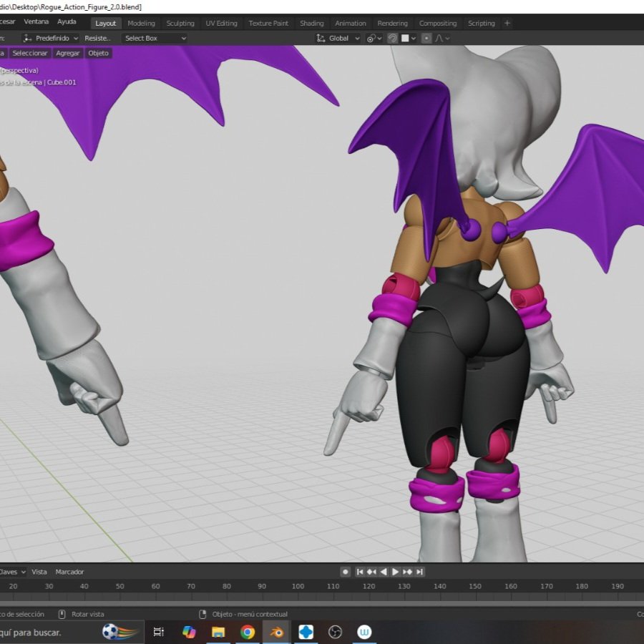Open Copilot from the taskbar
The height and width of the screenshot is (644, 644).
pos(189,632)
